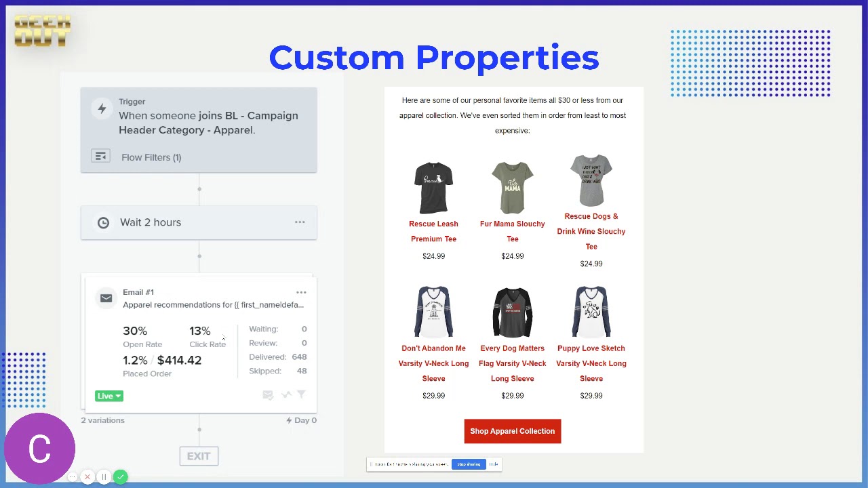
Task: Open recorder options ellipsis button
Action: (73, 477)
